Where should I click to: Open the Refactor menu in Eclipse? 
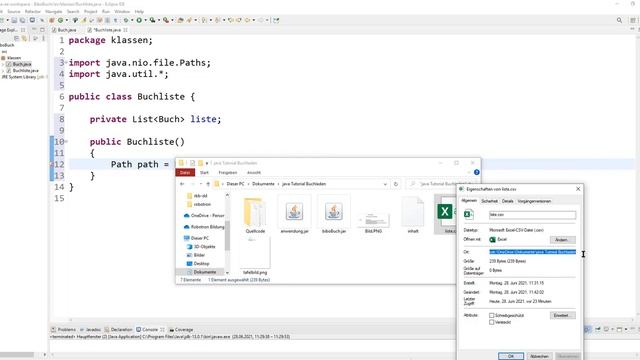[x=33, y=11]
